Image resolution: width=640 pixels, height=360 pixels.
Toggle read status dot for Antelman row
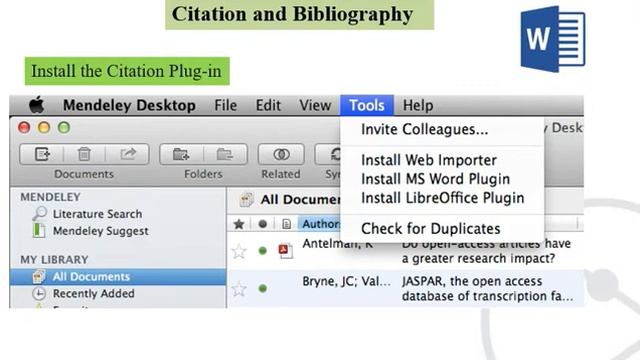pos(262,251)
